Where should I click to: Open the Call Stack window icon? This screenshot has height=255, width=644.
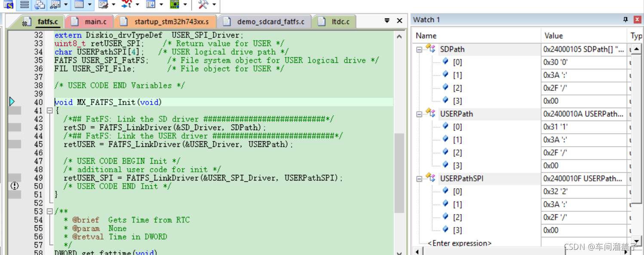tap(40, 4)
